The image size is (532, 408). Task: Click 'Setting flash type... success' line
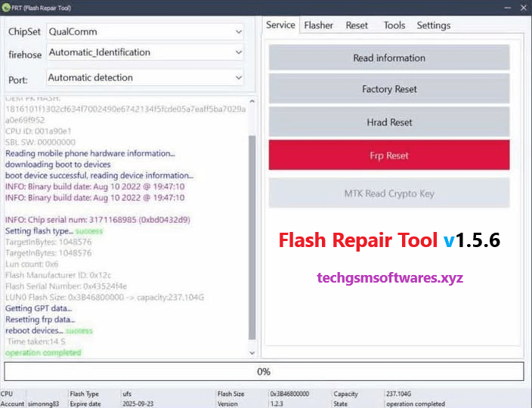(x=54, y=231)
